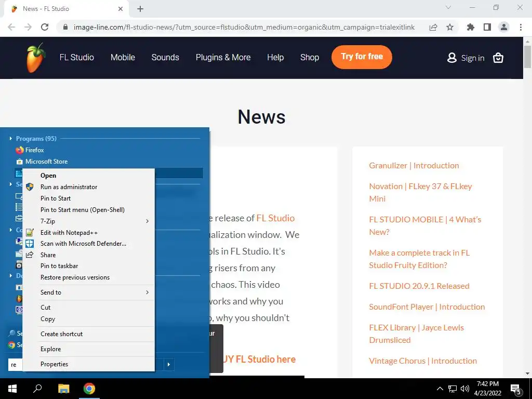Image resolution: width=532 pixels, height=399 pixels.
Task: Show hidden tray icons chevron
Action: tap(440, 389)
